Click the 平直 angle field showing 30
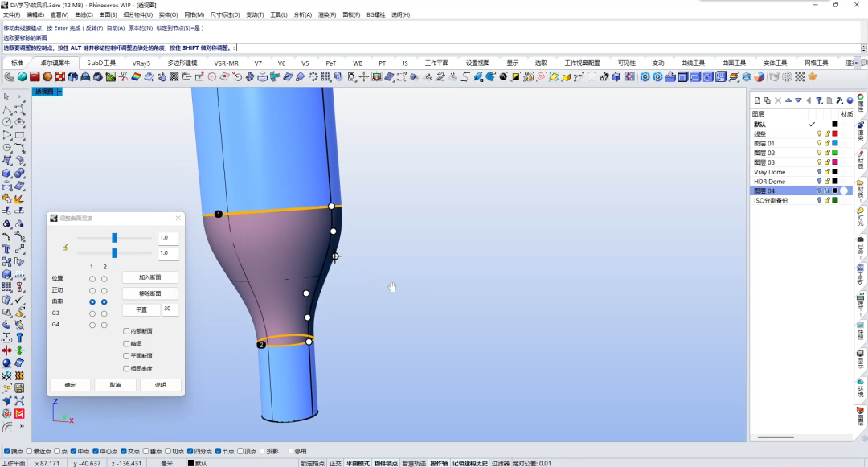This screenshot has height=467, width=868. pos(170,309)
